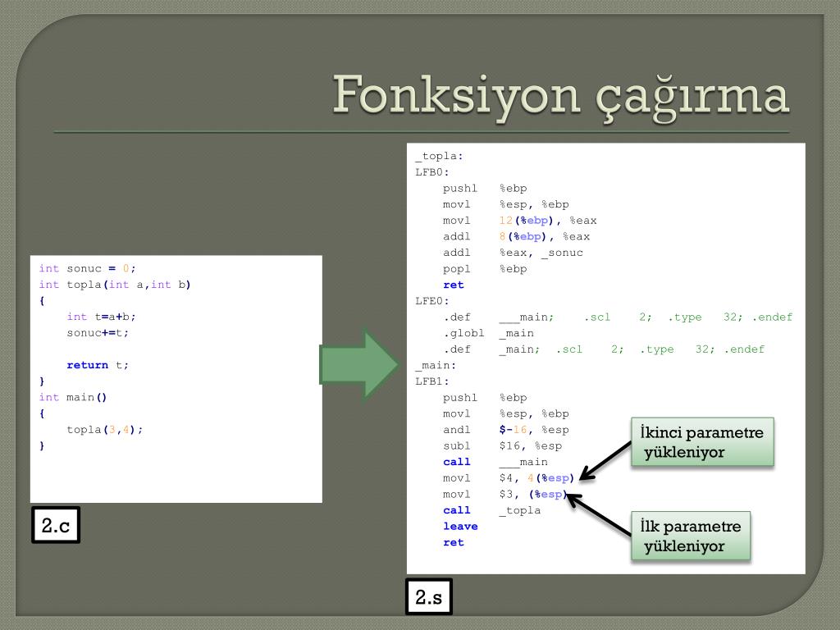Screen dimensions: 840x630
Task: Click instruction "subl $16, %esp"
Action: point(502,445)
